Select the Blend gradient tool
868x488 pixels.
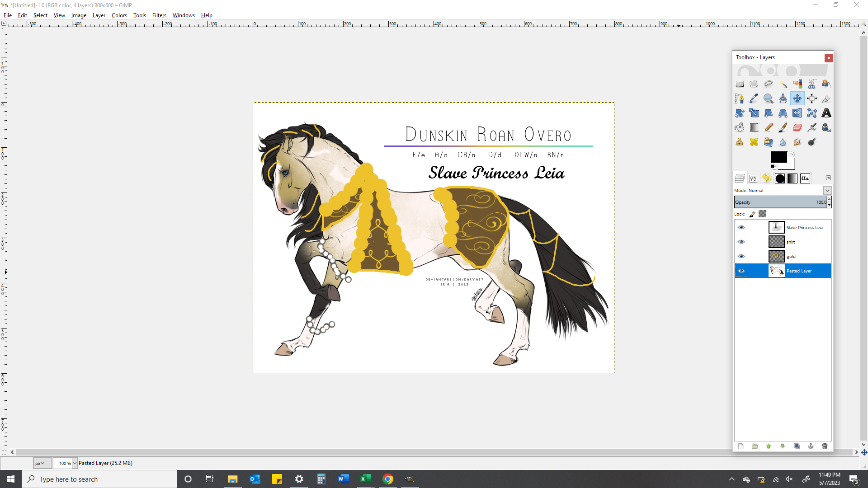[x=754, y=127]
